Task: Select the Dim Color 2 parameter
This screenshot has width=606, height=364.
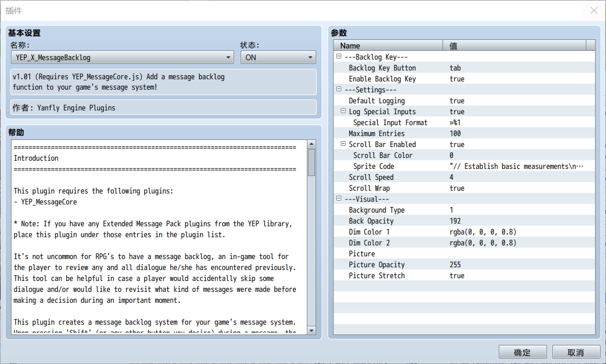Action: point(464,243)
